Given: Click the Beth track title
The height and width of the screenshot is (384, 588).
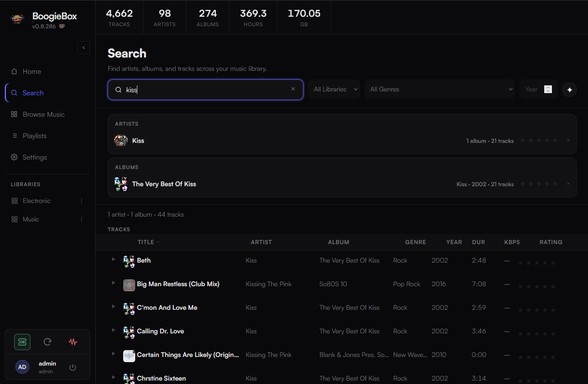Looking at the screenshot, I should 144,260.
